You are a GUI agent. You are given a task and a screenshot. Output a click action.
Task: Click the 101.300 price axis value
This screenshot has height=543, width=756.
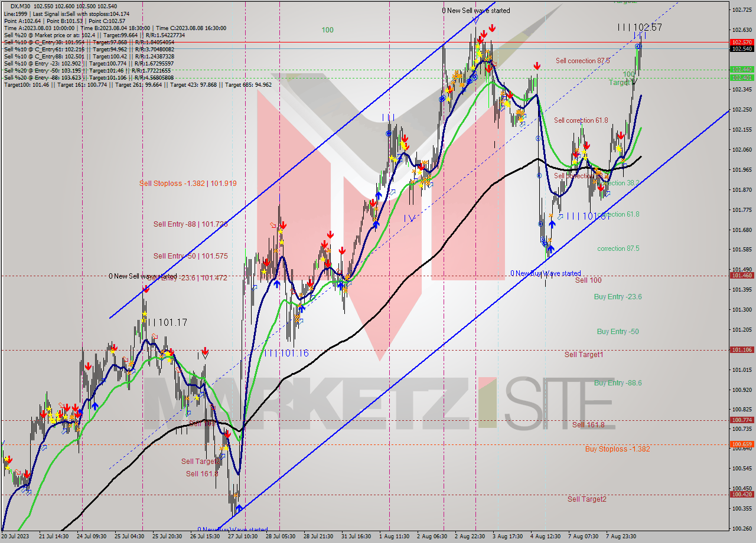[x=742, y=309]
